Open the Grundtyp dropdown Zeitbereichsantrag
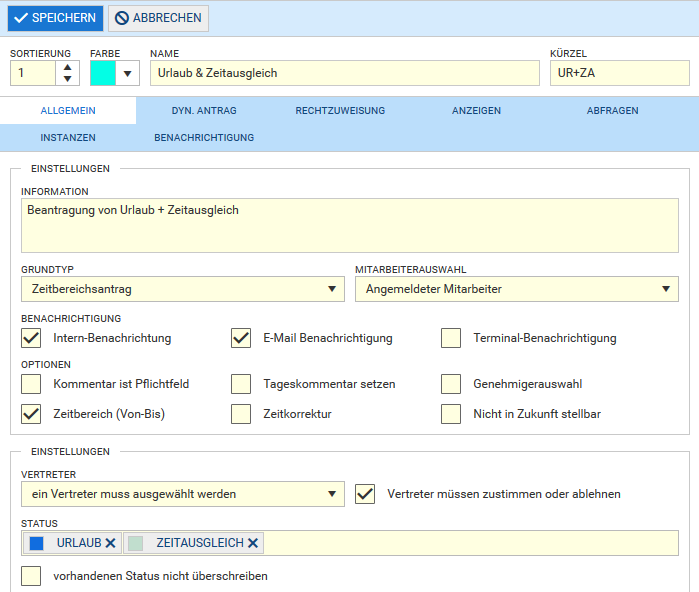This screenshot has height=592, width=699. (183, 289)
